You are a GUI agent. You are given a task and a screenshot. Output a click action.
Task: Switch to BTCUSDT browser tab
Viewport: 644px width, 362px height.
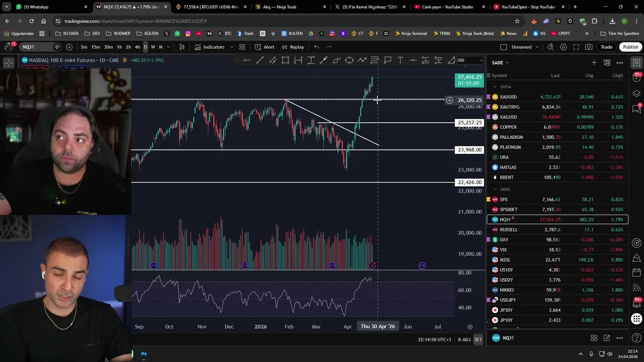tap(211, 7)
